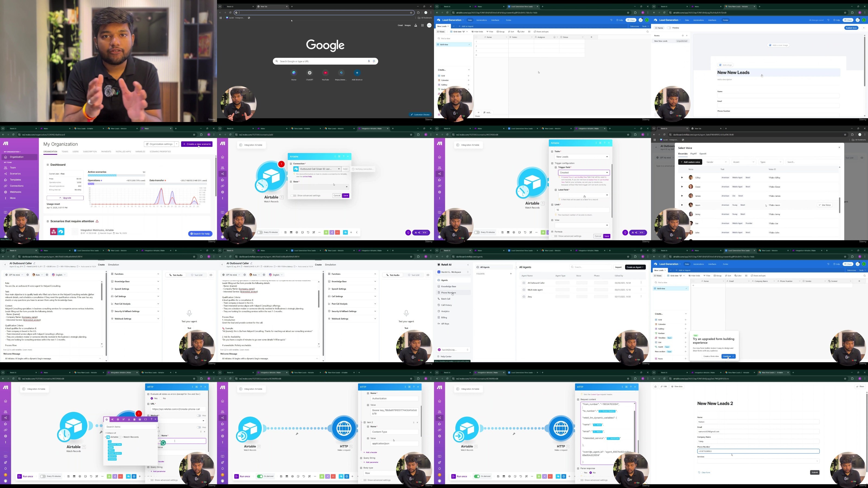
Task: Click Create a new scenario button
Action: coord(197,144)
